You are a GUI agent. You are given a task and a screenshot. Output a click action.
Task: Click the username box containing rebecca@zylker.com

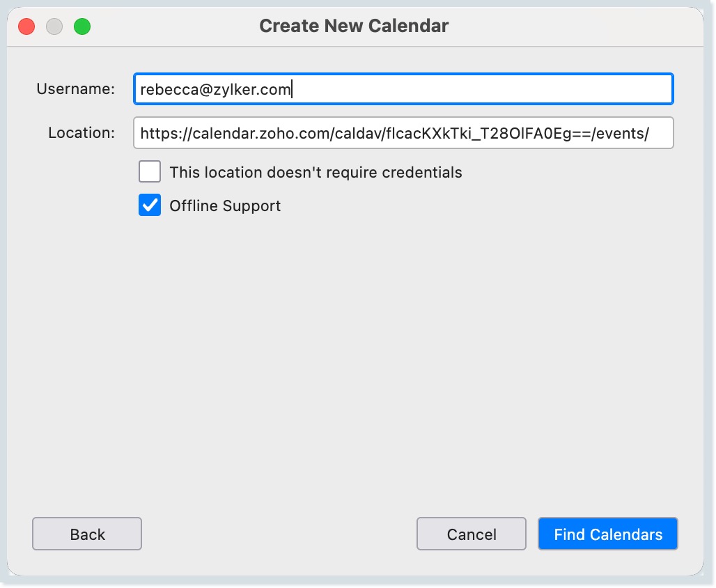pos(404,88)
